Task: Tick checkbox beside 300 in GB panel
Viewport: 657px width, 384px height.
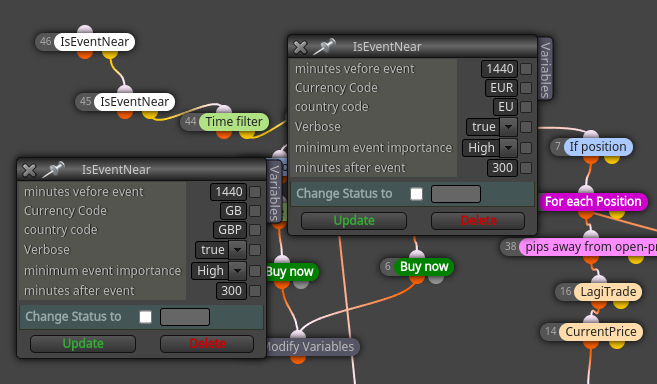Action: coord(255,291)
